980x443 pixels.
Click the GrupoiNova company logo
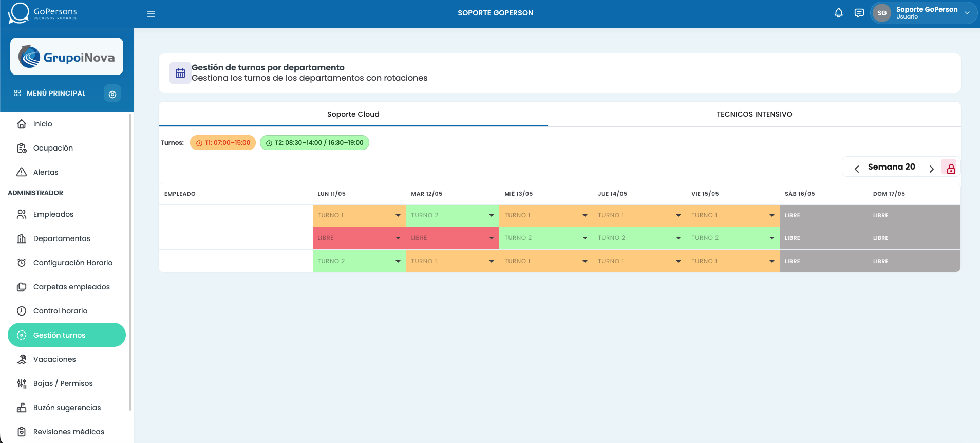pos(67,57)
